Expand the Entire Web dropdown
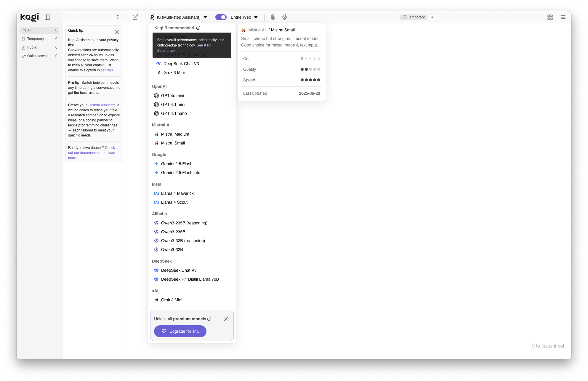Viewport: 588px width, 381px height. click(x=244, y=17)
